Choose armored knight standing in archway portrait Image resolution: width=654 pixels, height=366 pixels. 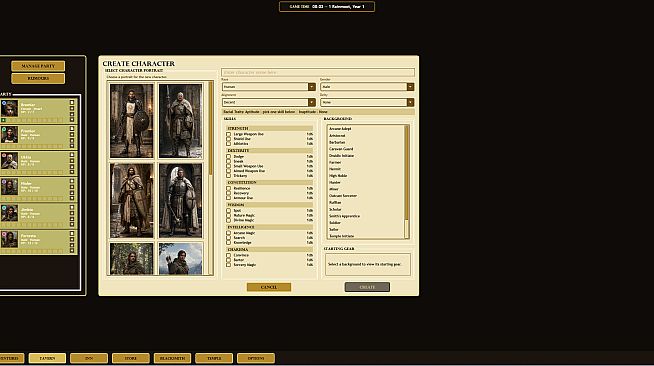[x=180, y=200]
